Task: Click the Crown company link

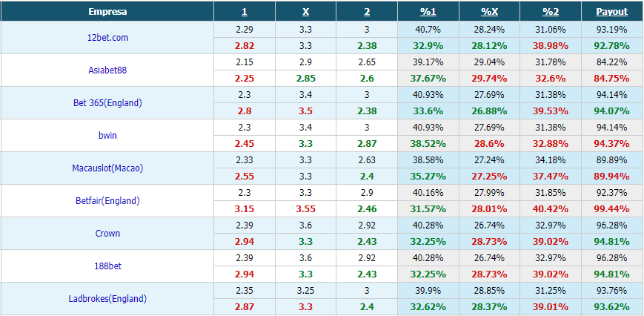Action: pos(107,234)
